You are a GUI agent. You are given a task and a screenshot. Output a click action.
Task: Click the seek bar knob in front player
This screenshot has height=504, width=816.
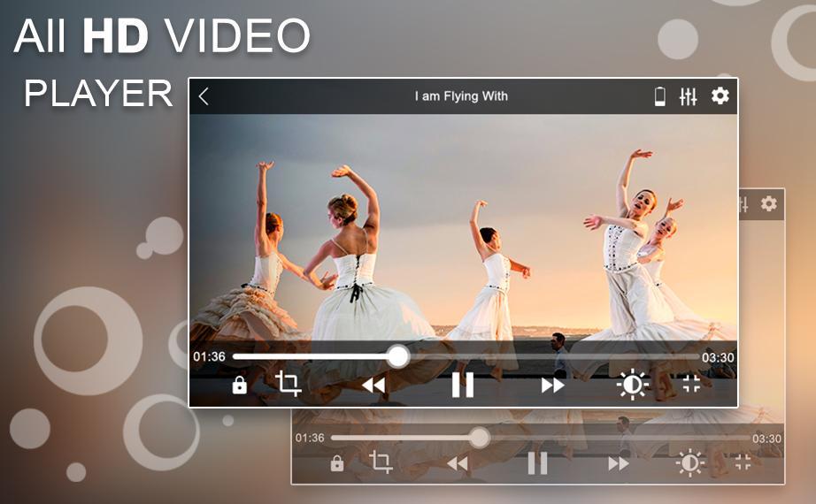click(x=398, y=357)
